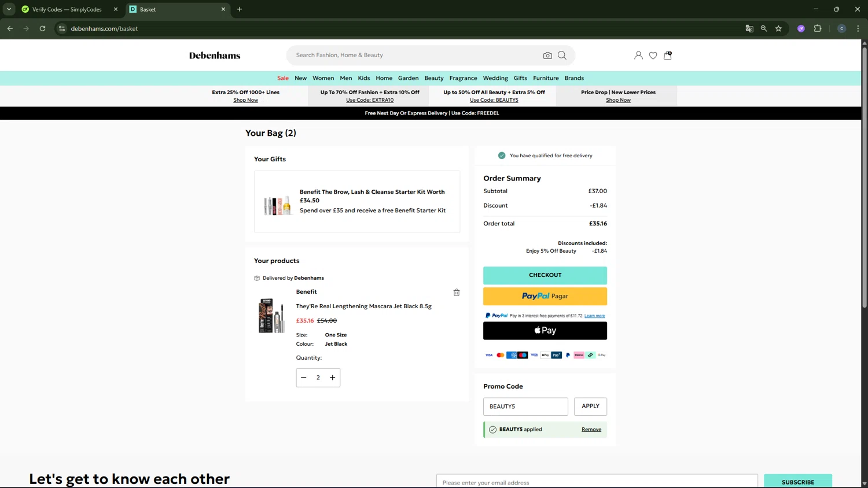Open the tab search dropdown arrow
868x488 pixels.
point(9,9)
